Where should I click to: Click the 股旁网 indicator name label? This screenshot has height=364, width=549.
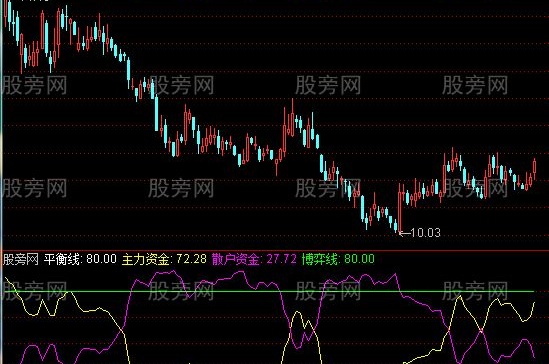21,259
